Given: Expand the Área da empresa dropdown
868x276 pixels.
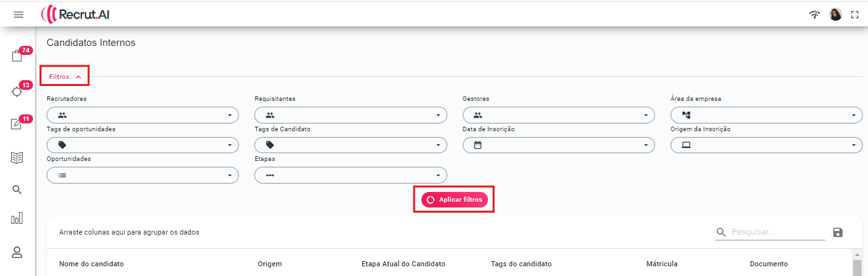Looking at the screenshot, I should (766, 116).
